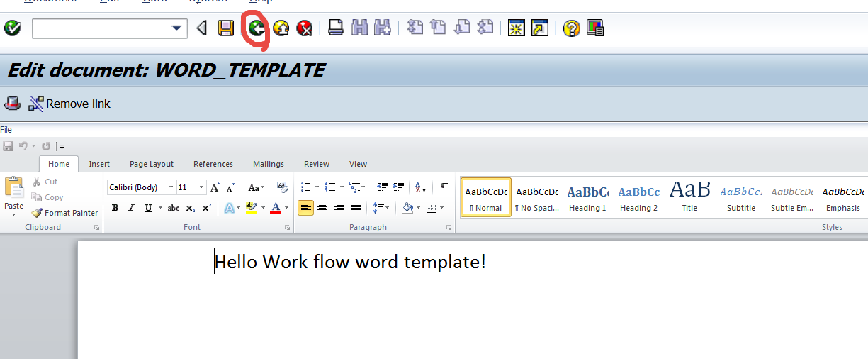This screenshot has height=359, width=868.
Task: Click the Print icon in SAP toolbar
Action: click(x=336, y=28)
